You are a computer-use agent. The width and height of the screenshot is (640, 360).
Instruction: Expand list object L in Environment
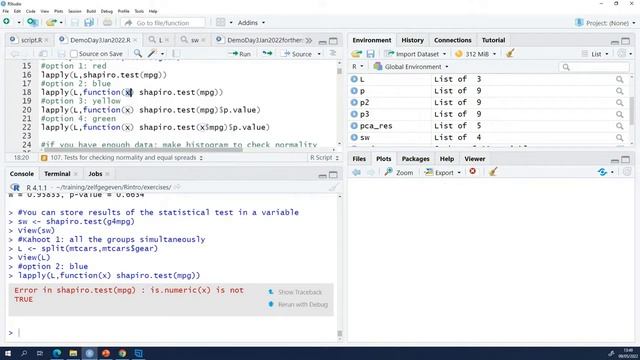354,79
